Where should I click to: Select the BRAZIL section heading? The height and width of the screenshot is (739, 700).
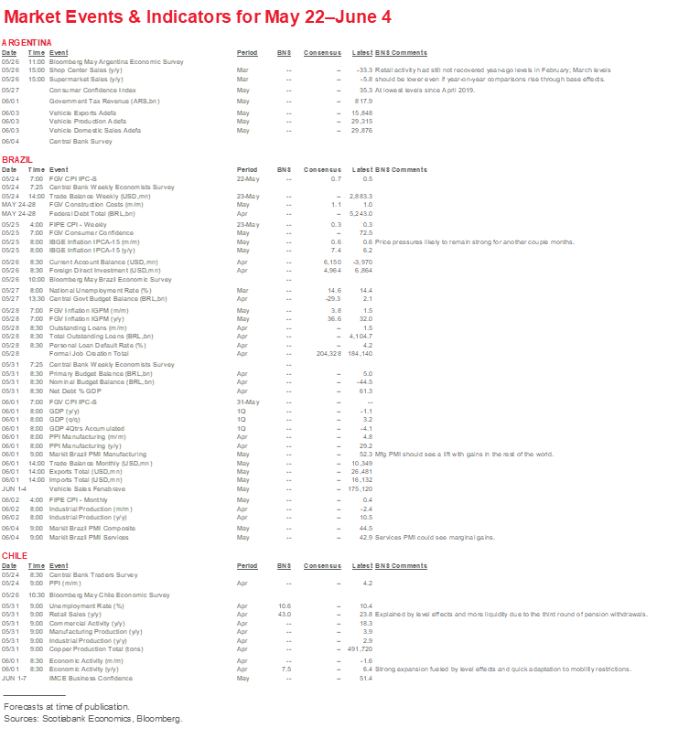click(17, 159)
